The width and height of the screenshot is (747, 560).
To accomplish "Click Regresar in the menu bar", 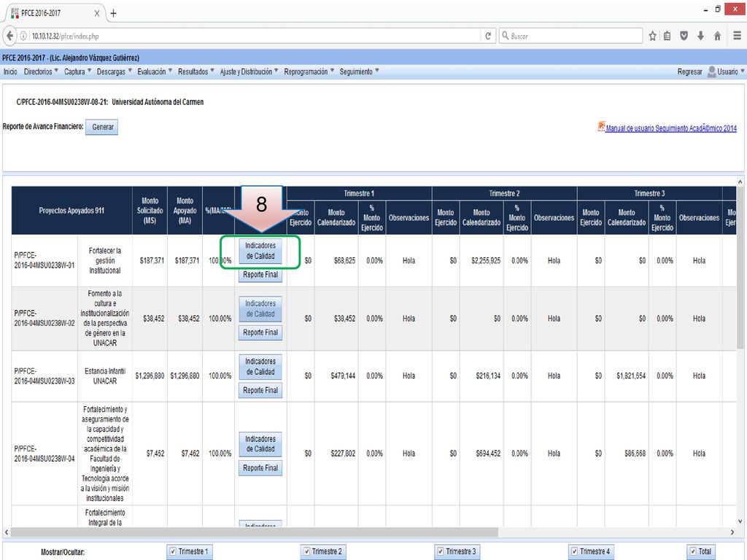I will point(690,71).
